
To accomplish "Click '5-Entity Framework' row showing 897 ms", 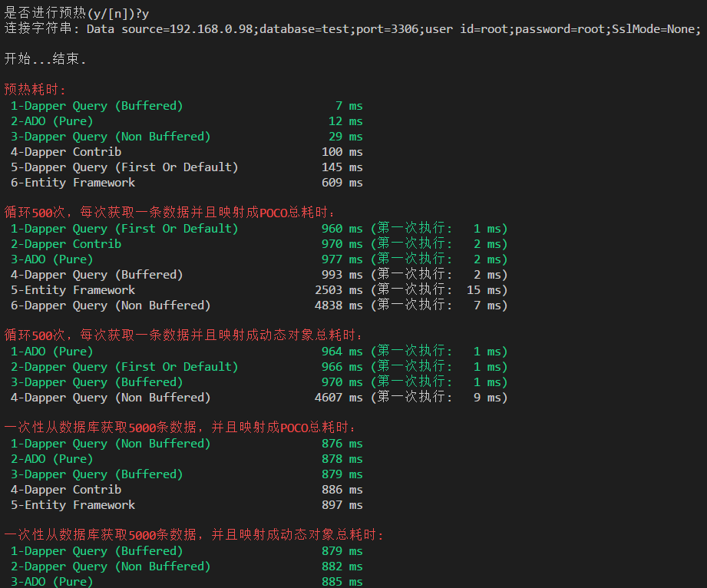I will [x=187, y=505].
